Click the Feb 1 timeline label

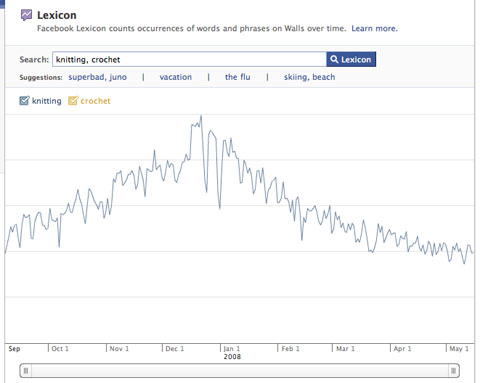[x=290, y=349]
